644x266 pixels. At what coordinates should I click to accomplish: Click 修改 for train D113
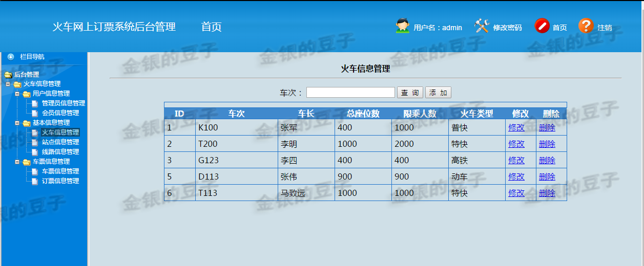coord(516,177)
